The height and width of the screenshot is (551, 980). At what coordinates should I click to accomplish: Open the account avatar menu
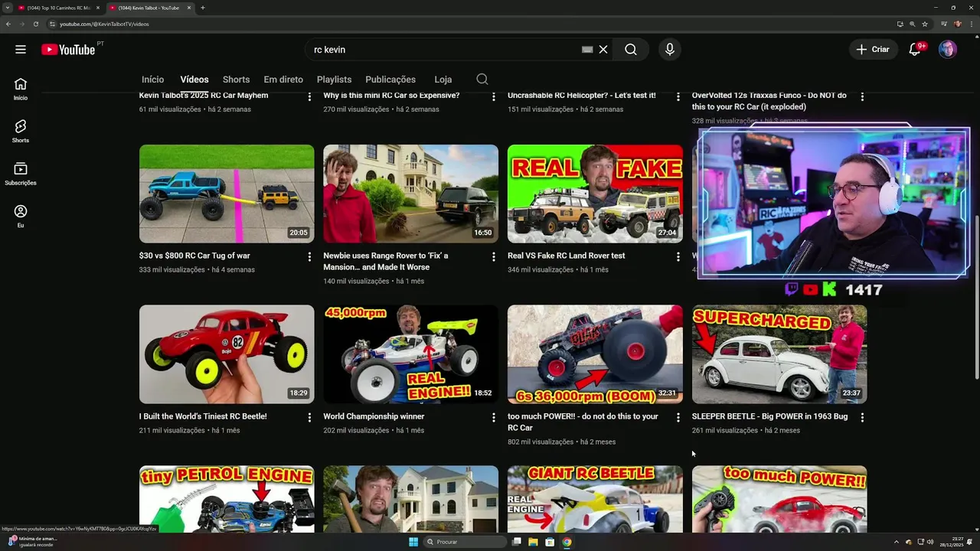pos(948,50)
